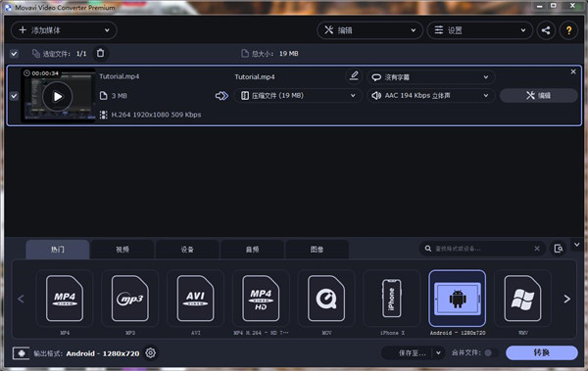Screen dimensions: 588x371
Task: Choose the WMV Windows format icon
Action: [x=522, y=299]
